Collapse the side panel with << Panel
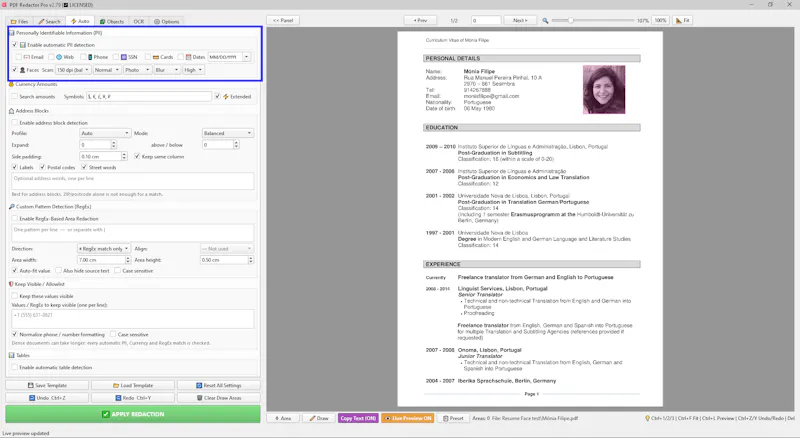The image size is (800, 438). (x=283, y=20)
